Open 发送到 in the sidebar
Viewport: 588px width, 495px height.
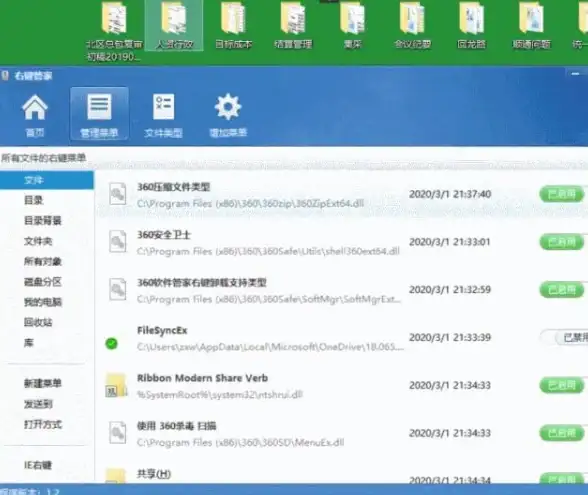(x=38, y=404)
